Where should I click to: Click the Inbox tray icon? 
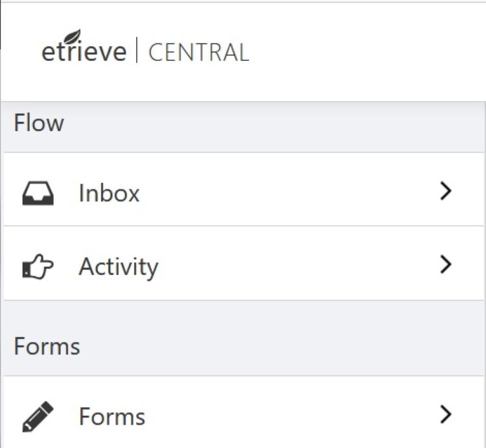[38, 193]
